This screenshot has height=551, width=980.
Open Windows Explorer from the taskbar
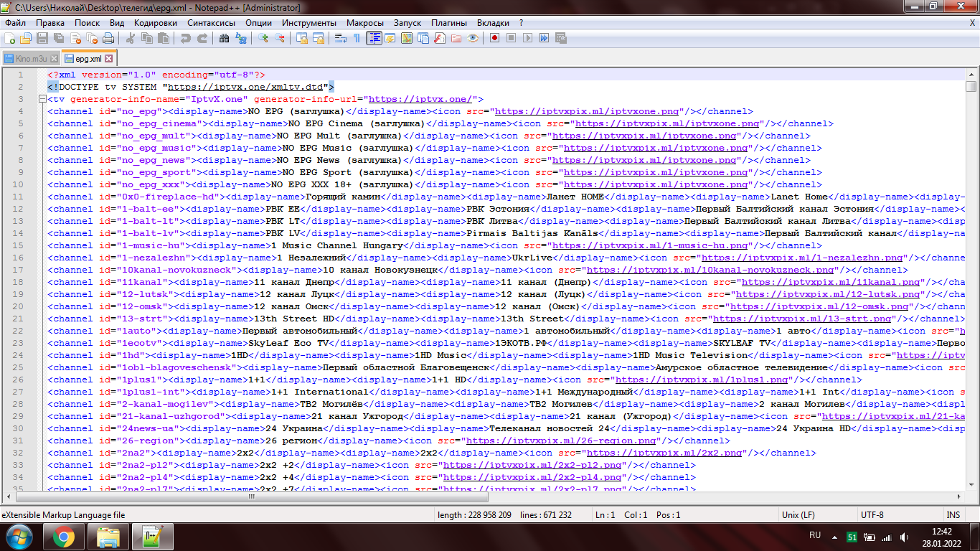[108, 537]
